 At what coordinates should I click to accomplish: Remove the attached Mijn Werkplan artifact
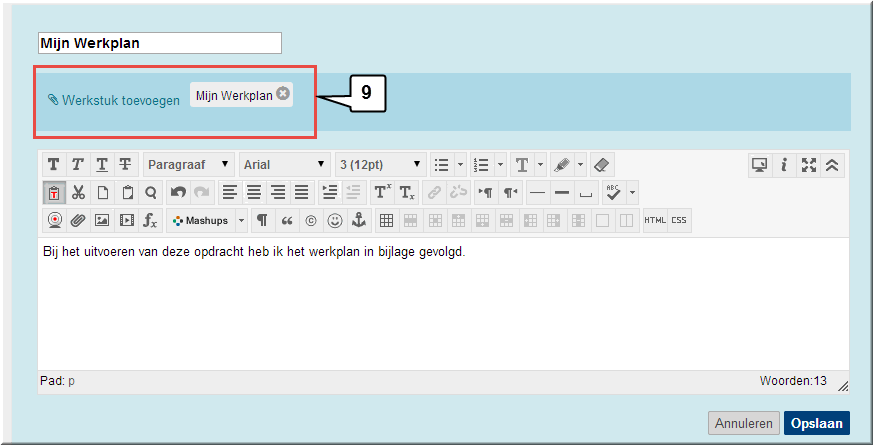tap(283, 94)
